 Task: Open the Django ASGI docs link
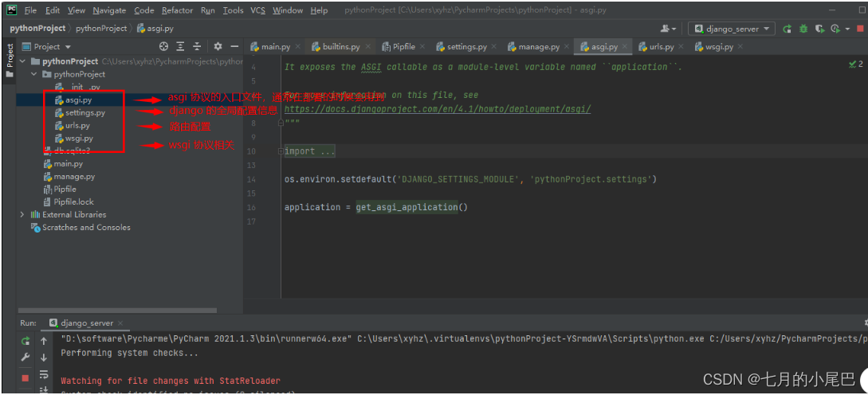[438, 109]
